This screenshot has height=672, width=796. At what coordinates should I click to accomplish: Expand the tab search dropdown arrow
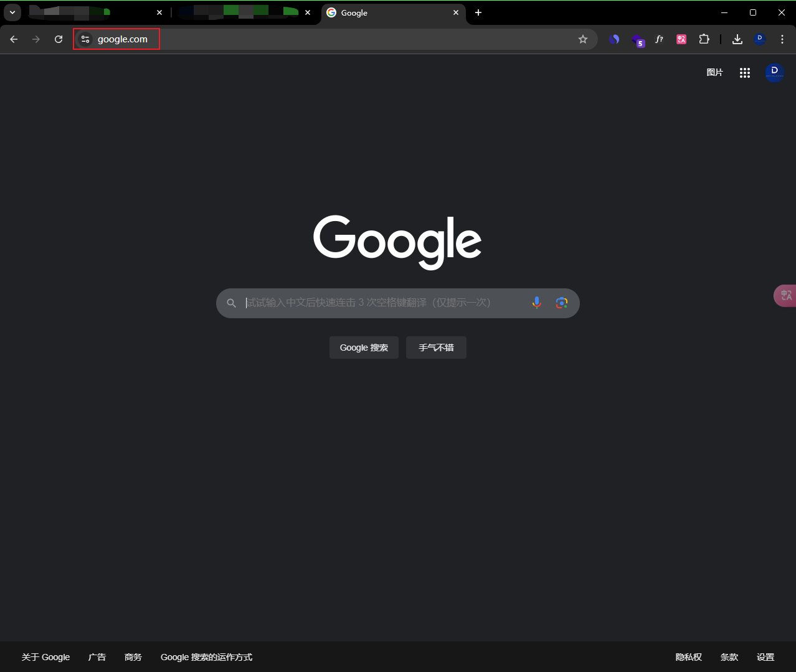pyautogui.click(x=12, y=12)
